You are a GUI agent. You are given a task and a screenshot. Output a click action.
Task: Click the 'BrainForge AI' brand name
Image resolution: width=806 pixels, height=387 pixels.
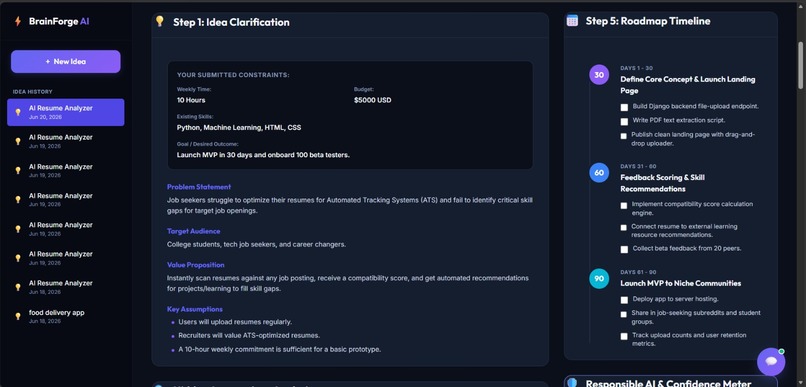coord(59,22)
